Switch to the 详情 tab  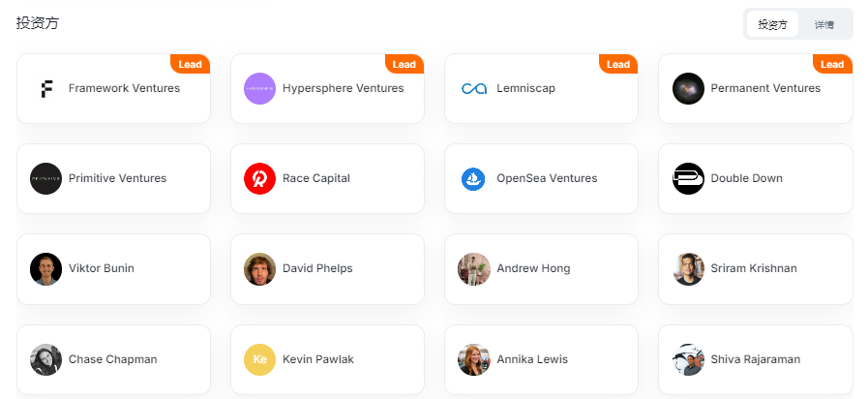tap(824, 24)
